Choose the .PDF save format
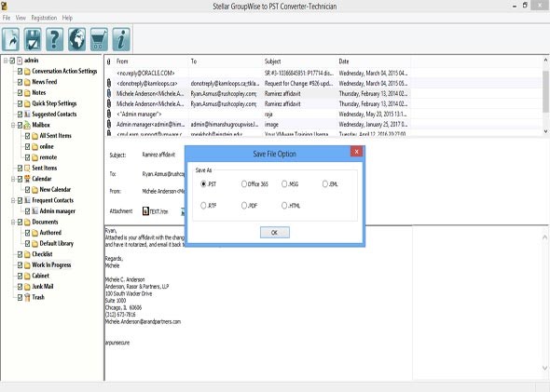 (x=244, y=206)
